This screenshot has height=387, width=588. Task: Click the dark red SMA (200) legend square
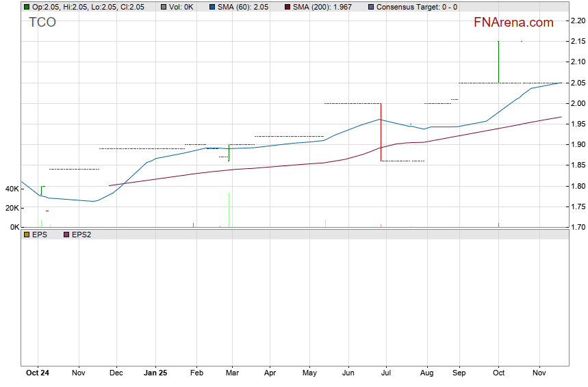(x=287, y=7)
